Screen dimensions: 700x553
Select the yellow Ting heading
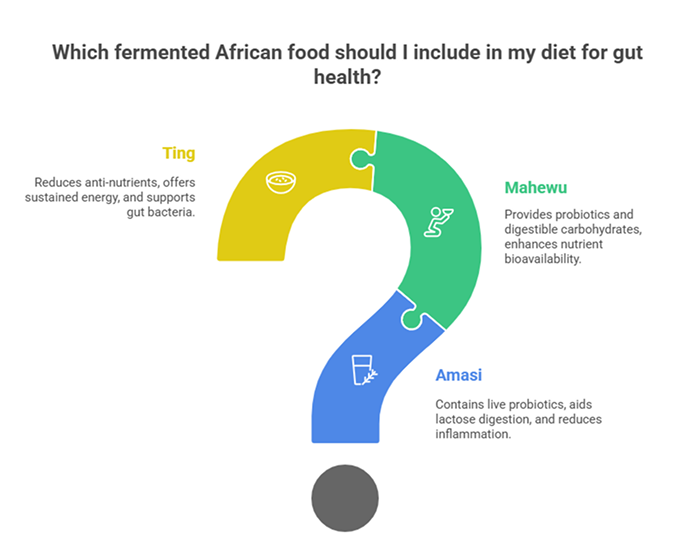[x=179, y=153]
